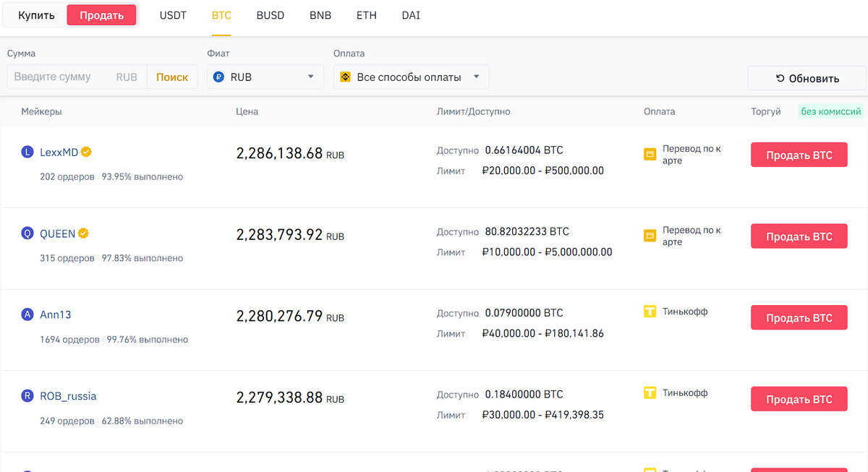Click price 2,280,276.79 RUB

pos(290,316)
